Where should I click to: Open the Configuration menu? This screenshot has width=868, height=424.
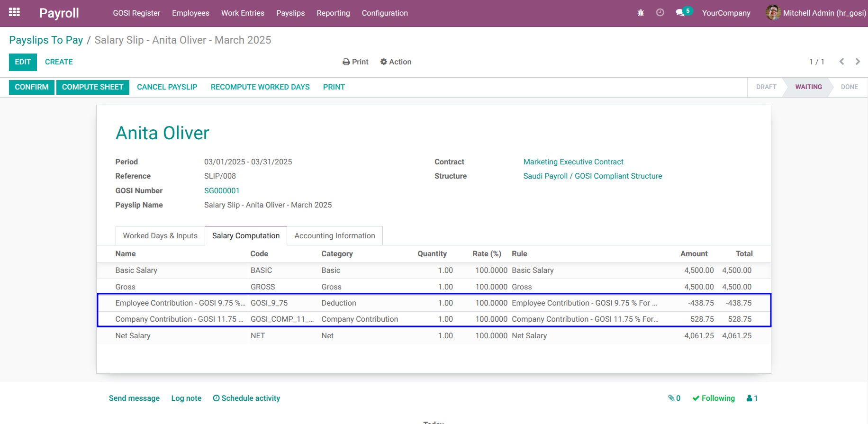point(385,13)
